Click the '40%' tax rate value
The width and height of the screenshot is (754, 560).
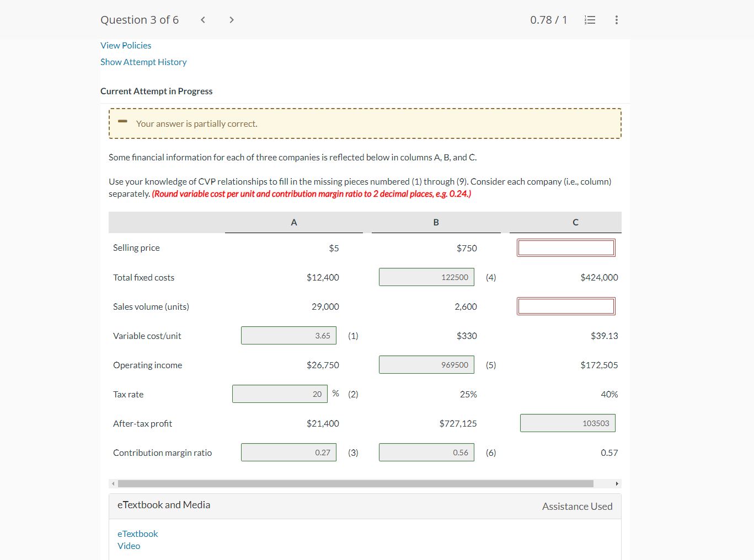tap(609, 394)
